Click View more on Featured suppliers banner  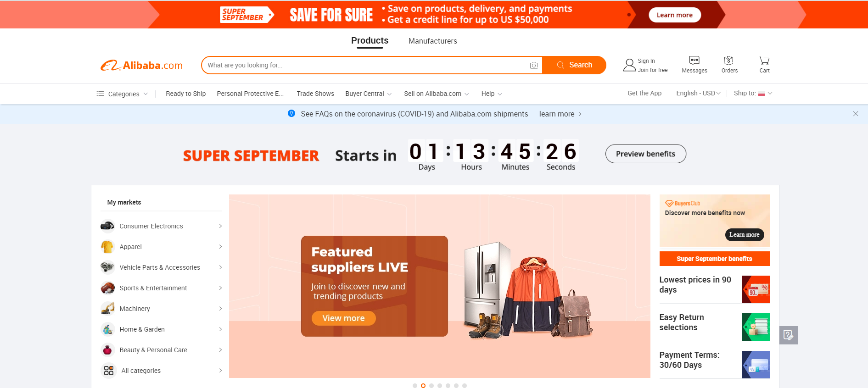[x=343, y=318]
